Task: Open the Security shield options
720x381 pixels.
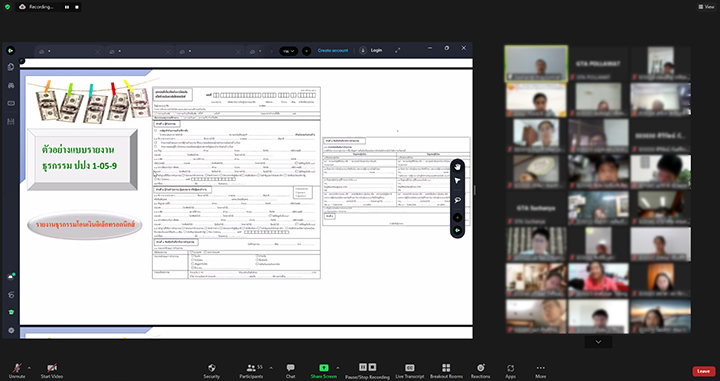Action: point(212,370)
